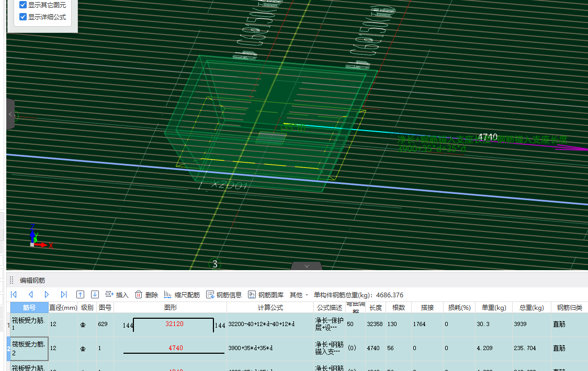This screenshot has height=371, width=588.
Task: Click the 总重(kg) column header
Action: [532, 307]
